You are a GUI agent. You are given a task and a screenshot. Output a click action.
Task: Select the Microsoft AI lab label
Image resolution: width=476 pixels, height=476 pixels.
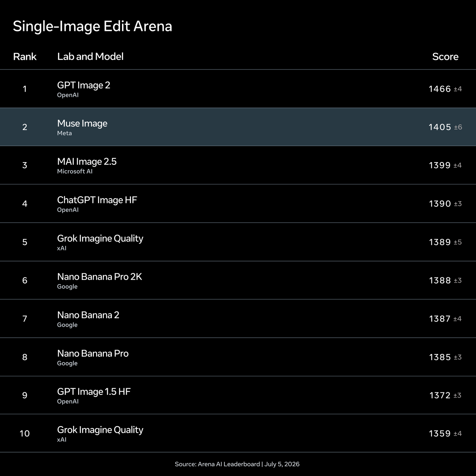(x=75, y=171)
